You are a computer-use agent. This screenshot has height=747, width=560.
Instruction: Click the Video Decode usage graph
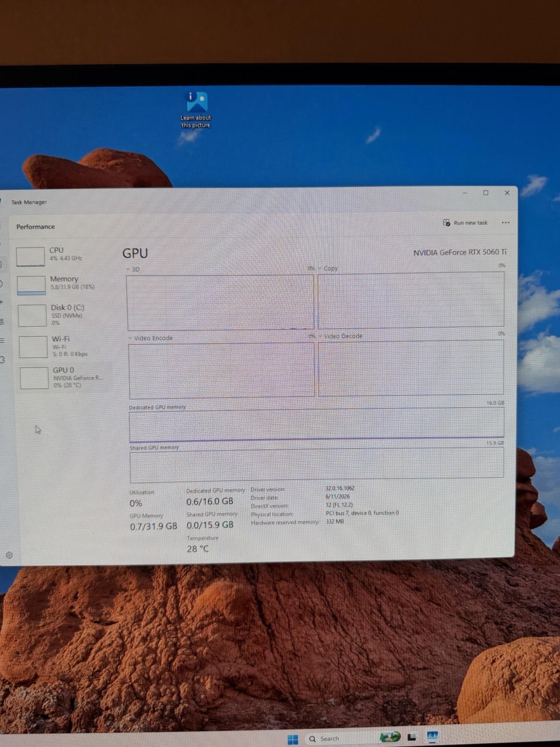pyautogui.click(x=411, y=368)
